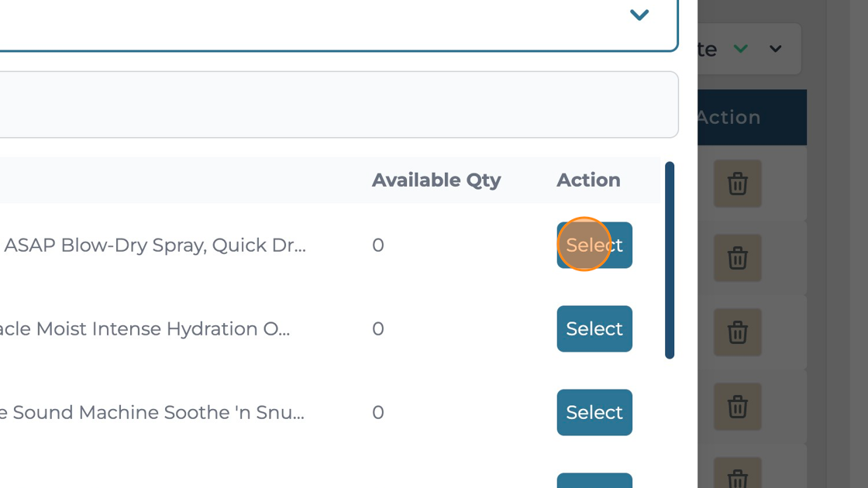The width and height of the screenshot is (868, 488).
Task: Expand the chevron dropdown above the search box
Action: pos(639,15)
